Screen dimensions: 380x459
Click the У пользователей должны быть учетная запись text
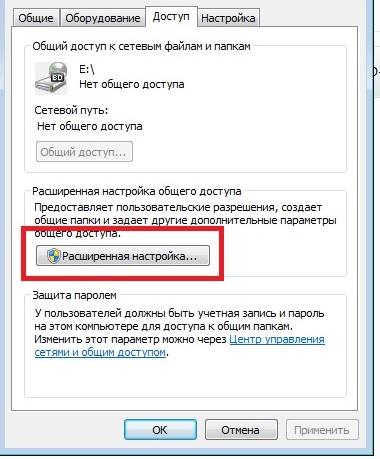point(180,320)
